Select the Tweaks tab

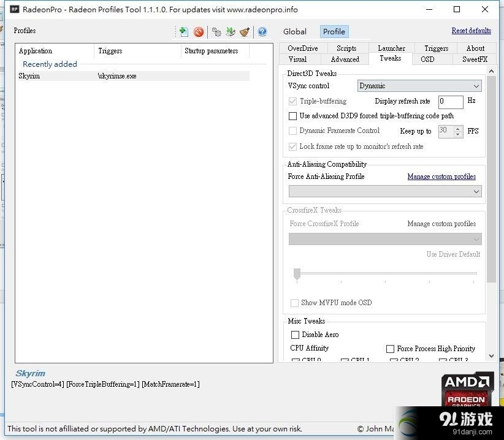pos(390,58)
